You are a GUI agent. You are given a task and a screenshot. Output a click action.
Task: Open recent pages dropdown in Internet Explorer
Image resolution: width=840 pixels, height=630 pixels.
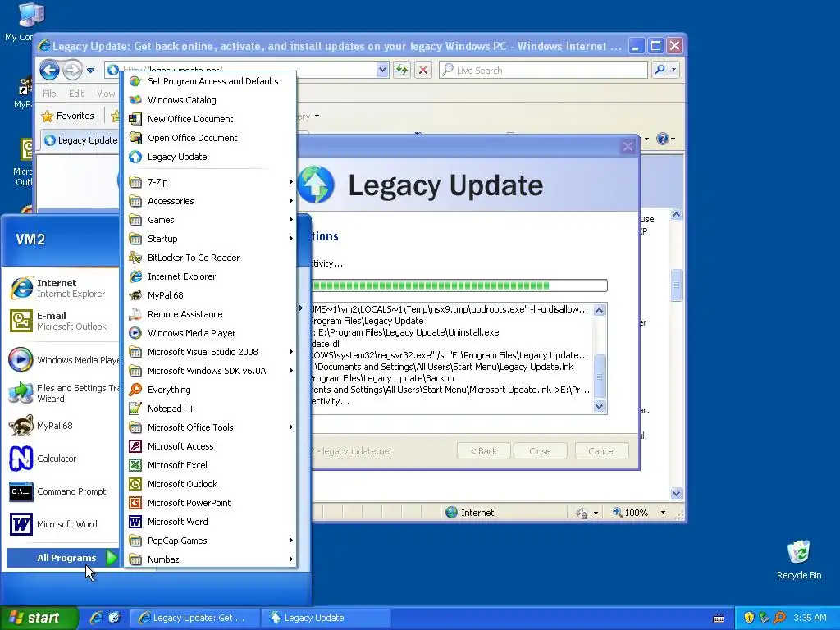coord(90,71)
